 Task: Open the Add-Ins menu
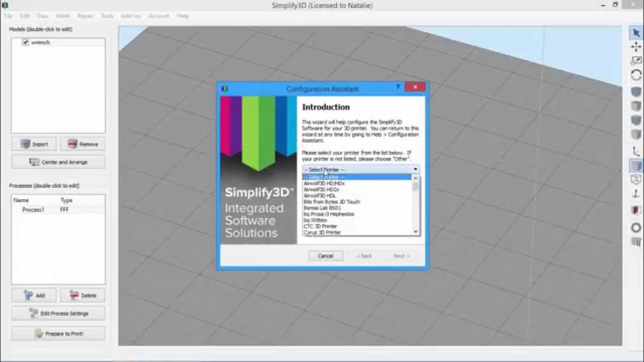[x=131, y=16]
